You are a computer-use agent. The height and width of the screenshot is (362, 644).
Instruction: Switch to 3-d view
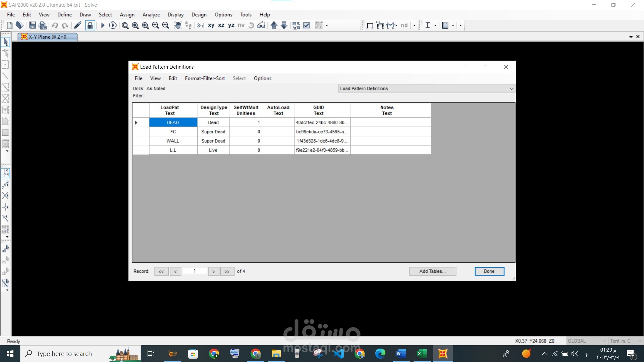coord(201,25)
